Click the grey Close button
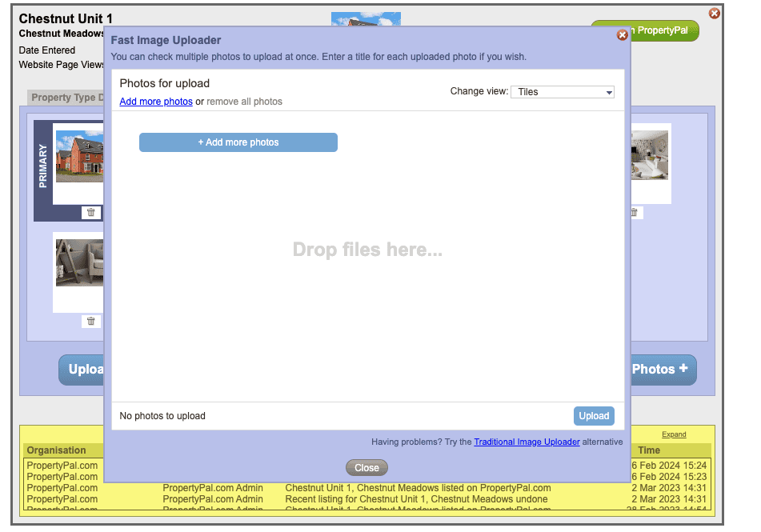 coord(366,468)
